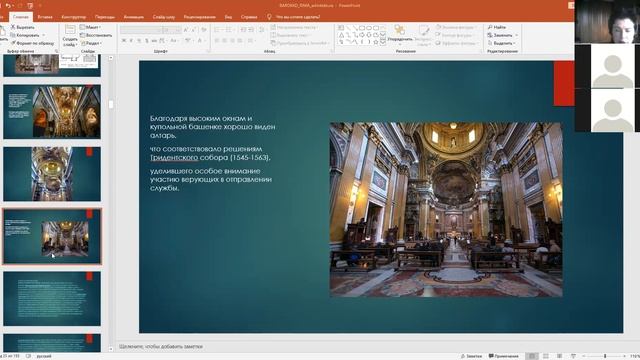Screen dimensions: 640x360
Task: Open the Clipboard group dialog launcher
Action: point(56,51)
